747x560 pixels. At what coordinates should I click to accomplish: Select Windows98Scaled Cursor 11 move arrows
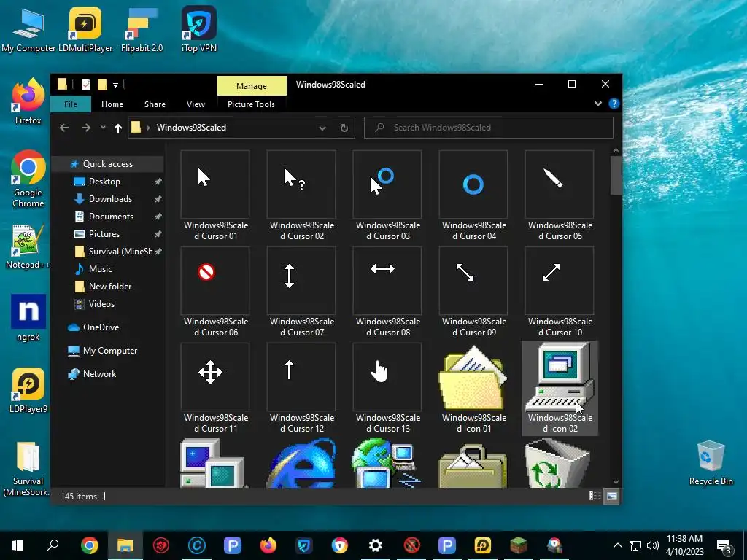215,388
